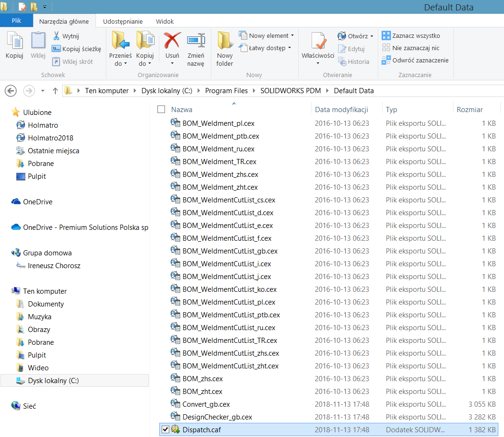Click the Plik menu button
Image resolution: width=504 pixels, height=437 pixels.
[17, 21]
